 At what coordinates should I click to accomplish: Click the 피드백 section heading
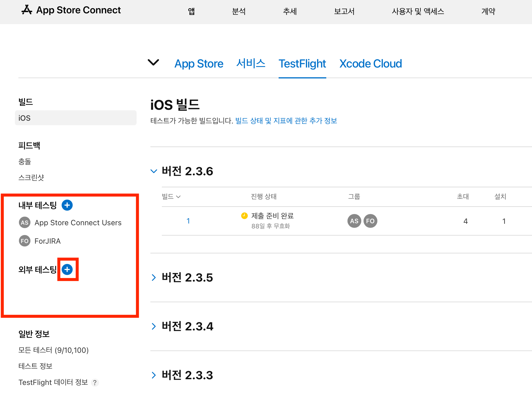(x=29, y=145)
